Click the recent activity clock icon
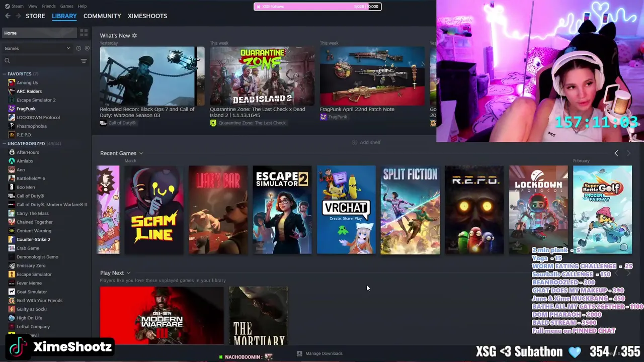 tap(78, 48)
